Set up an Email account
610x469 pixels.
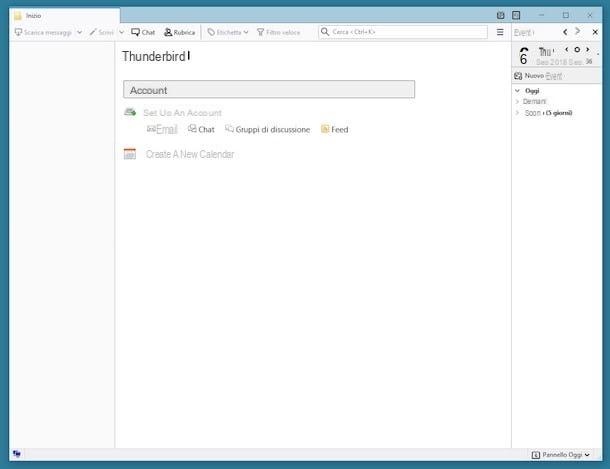click(162, 129)
